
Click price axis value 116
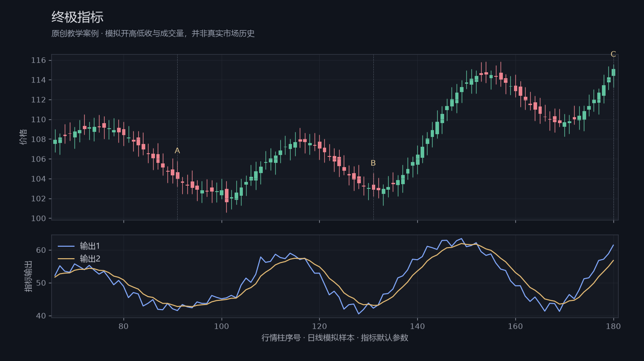[x=38, y=61]
